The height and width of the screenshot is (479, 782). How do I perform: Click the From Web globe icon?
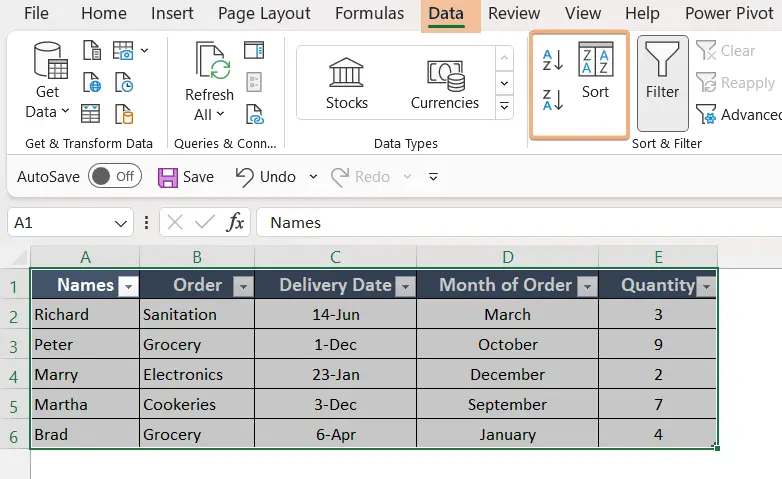pyautogui.click(x=92, y=83)
